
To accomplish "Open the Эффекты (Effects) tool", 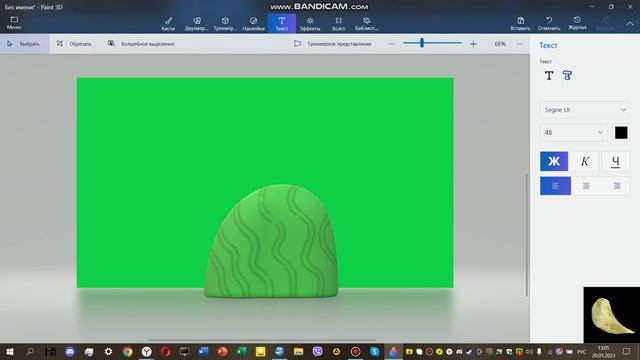I will pos(310,24).
